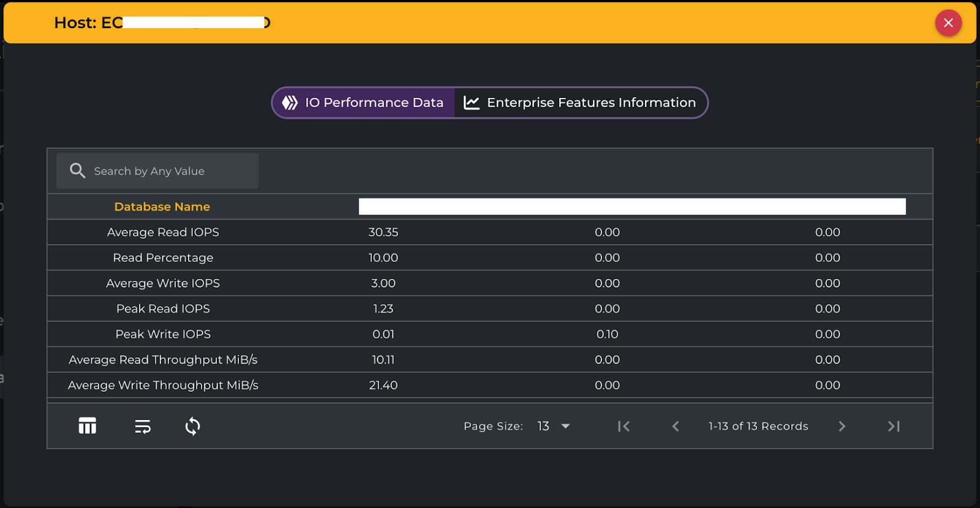980x508 pixels.
Task: Click the 21.40 Average Write Throughput value
Action: click(383, 386)
